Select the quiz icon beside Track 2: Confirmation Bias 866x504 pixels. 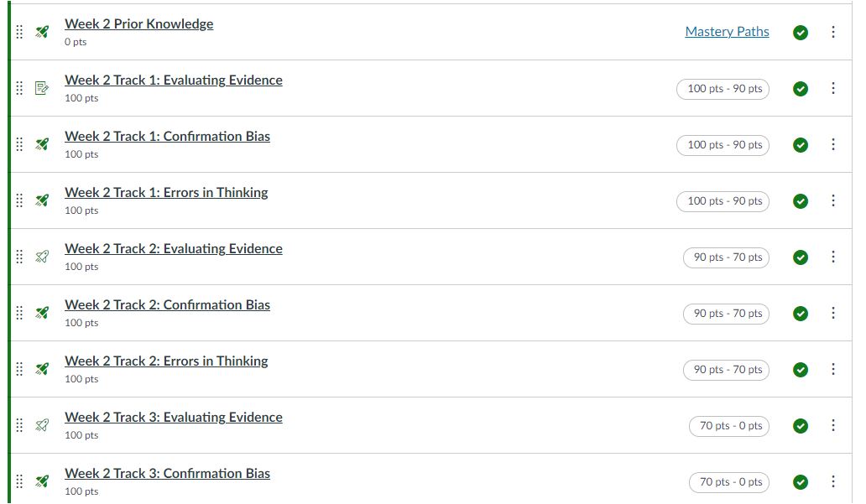41,312
